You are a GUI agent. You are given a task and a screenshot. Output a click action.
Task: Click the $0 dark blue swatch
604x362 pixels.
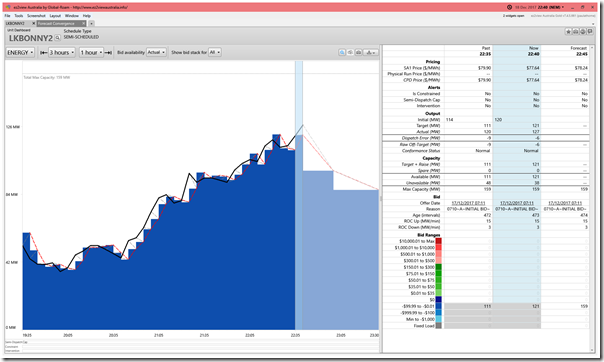pos(438,300)
